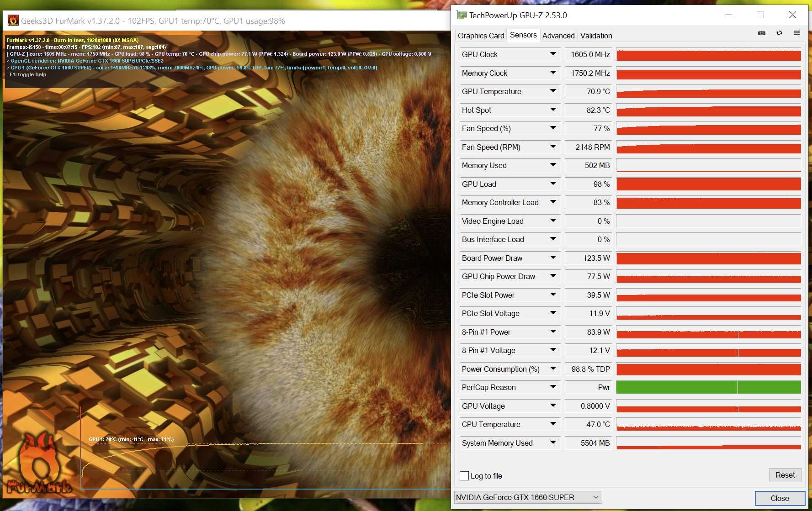Click the green PerfCap Reason graph bar
The image size is (812, 511).
[708, 387]
